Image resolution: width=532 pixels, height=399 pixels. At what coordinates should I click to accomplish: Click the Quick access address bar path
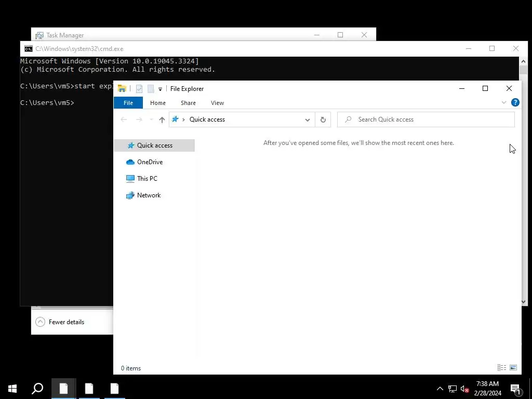click(x=207, y=119)
